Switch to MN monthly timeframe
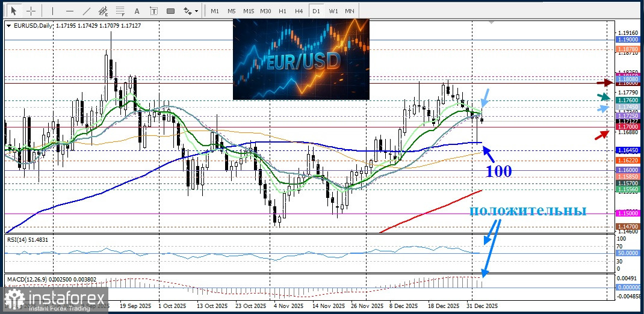The height and width of the screenshot is (314, 644). point(350,11)
